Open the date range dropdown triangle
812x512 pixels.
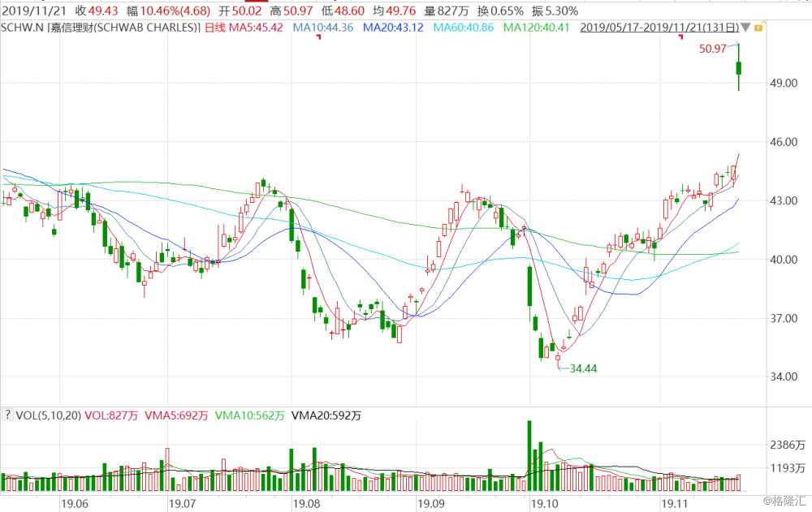(x=745, y=28)
